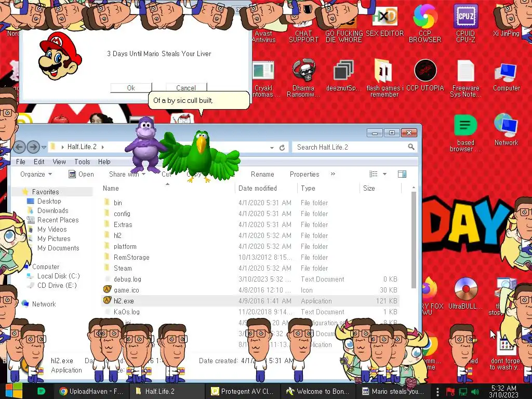Click the volume speaker tray icon

tap(475, 392)
